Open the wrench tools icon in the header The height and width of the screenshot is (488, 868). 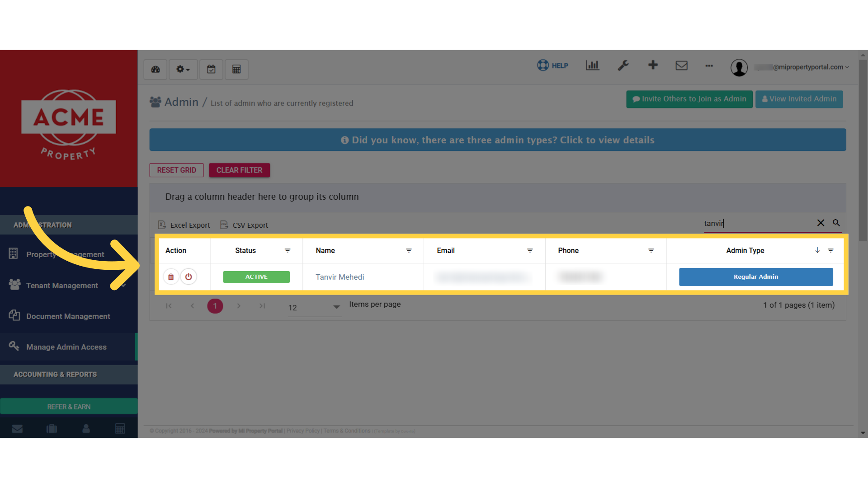pyautogui.click(x=623, y=66)
